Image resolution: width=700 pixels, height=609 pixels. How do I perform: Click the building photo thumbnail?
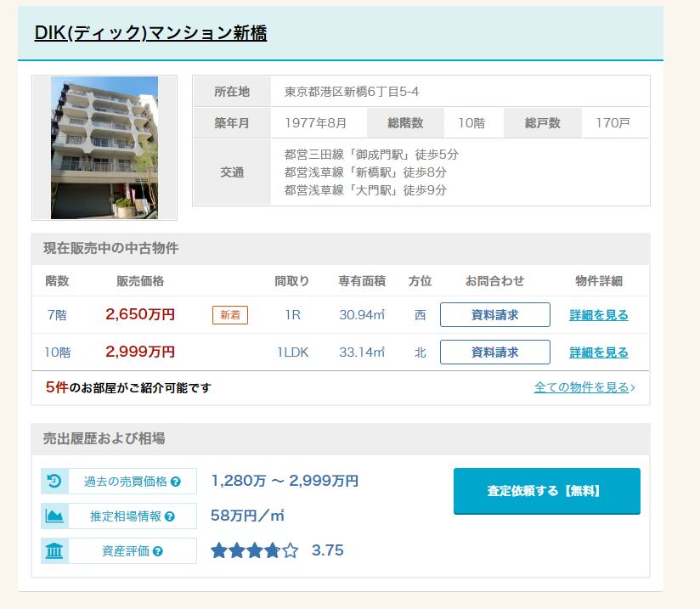[104, 148]
